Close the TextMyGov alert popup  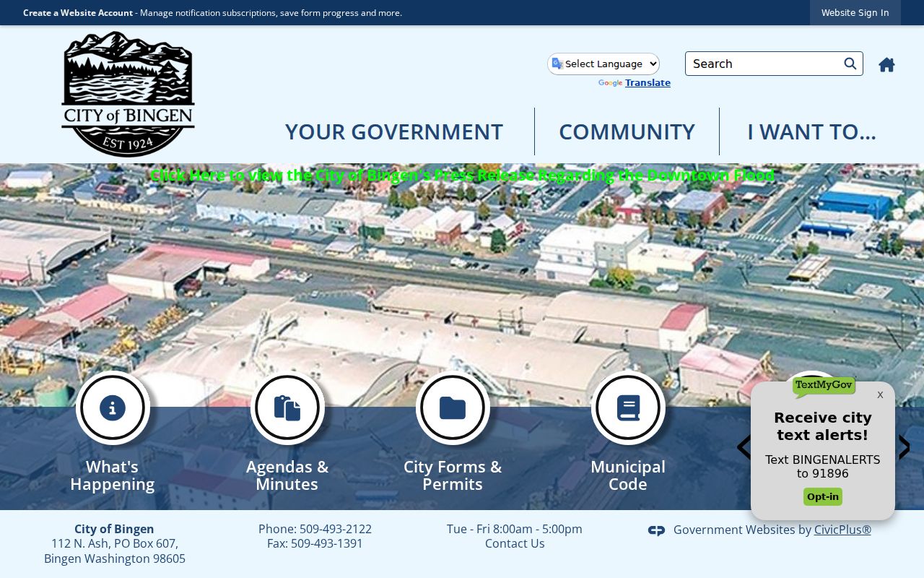click(880, 394)
